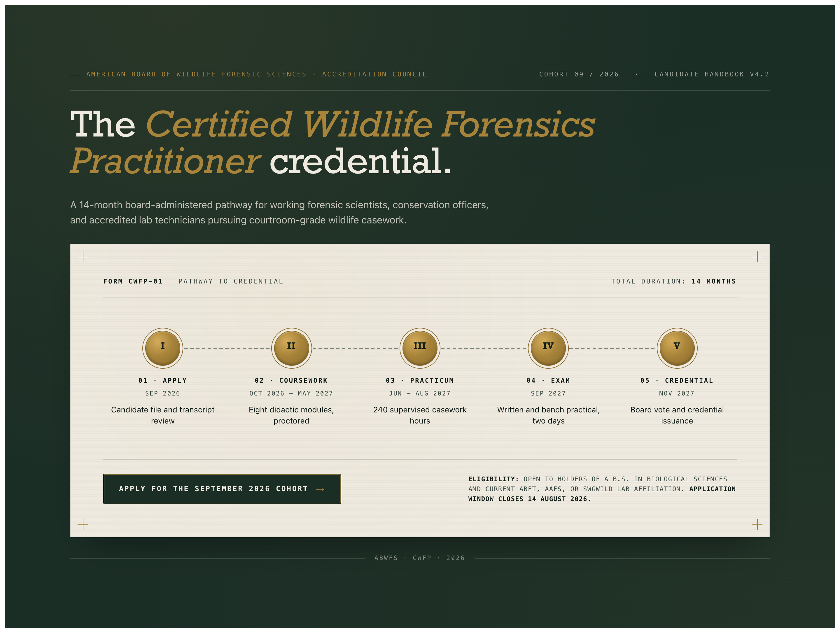
Task: Click the 'ABWFS · CWFP · 2026' footer text
Action: 420,558
